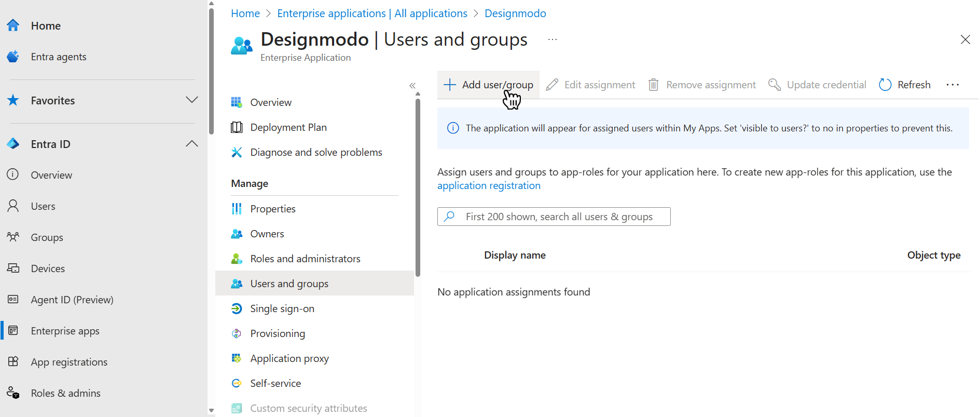Image resolution: width=980 pixels, height=417 pixels.
Task: Click the Designmodo enterprise application icon
Action: [242, 46]
